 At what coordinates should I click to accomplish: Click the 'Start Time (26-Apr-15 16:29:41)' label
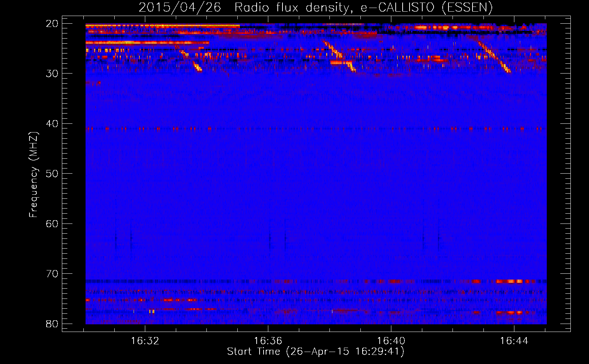[316, 352]
